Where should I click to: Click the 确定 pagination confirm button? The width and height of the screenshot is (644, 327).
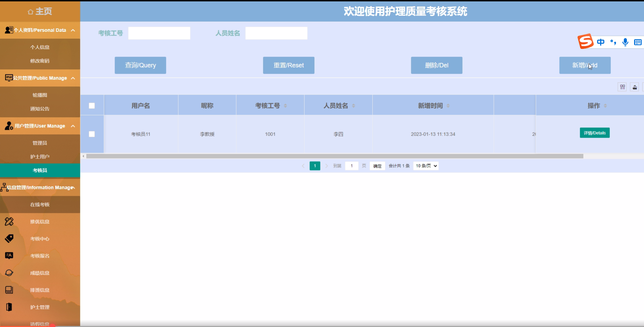click(377, 166)
